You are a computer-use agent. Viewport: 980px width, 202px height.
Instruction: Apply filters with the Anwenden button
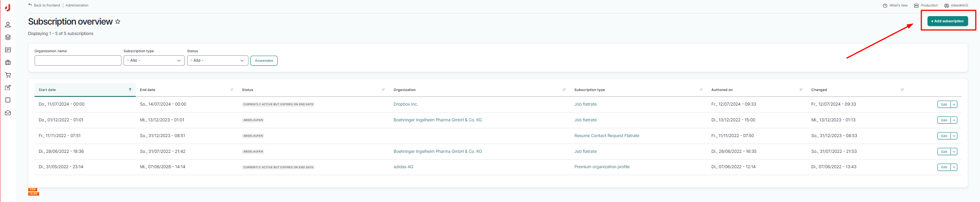(x=264, y=61)
